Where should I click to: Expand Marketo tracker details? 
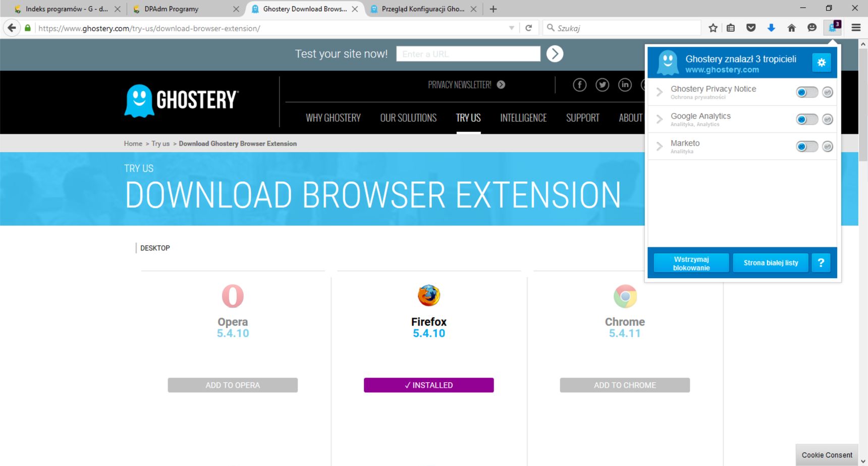click(659, 146)
